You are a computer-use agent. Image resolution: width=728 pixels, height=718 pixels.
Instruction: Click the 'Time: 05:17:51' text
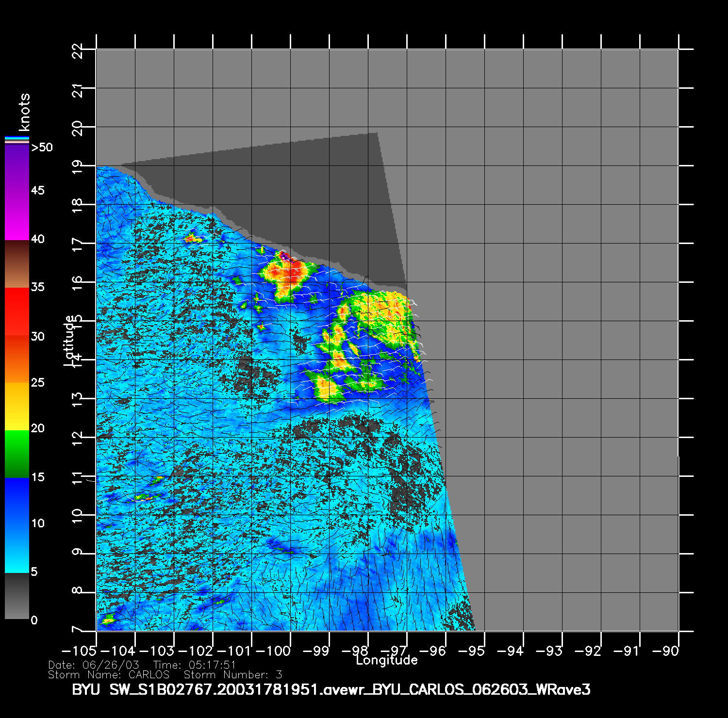tap(194, 665)
